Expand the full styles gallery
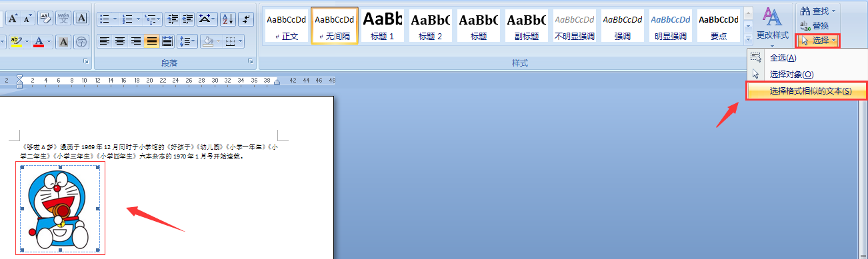 (x=749, y=39)
